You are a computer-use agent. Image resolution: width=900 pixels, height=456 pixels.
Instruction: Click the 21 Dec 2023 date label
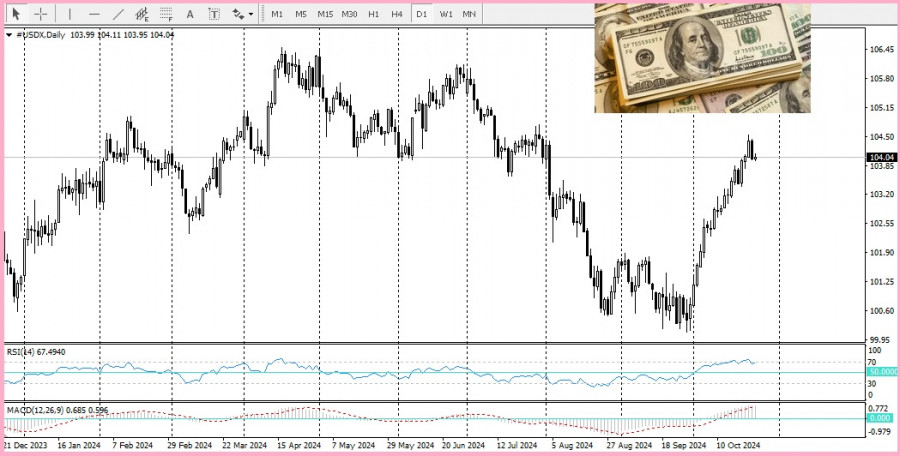pos(25,445)
